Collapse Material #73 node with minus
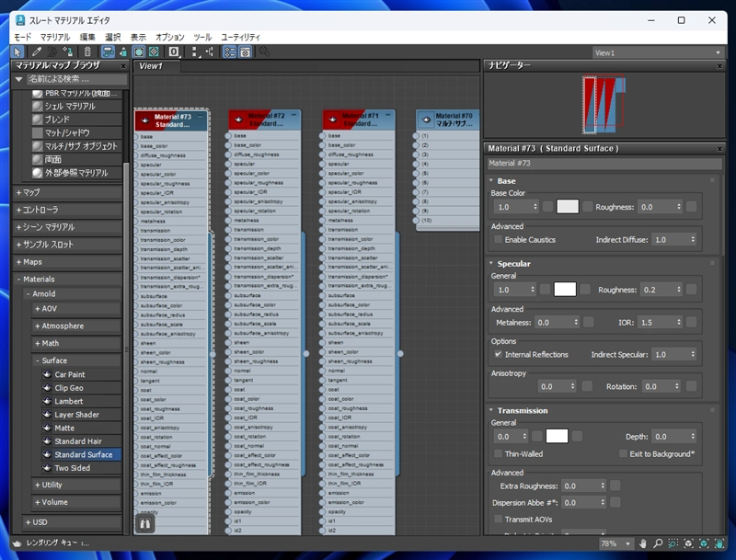Viewport: 736px width, 560px height. point(201,116)
